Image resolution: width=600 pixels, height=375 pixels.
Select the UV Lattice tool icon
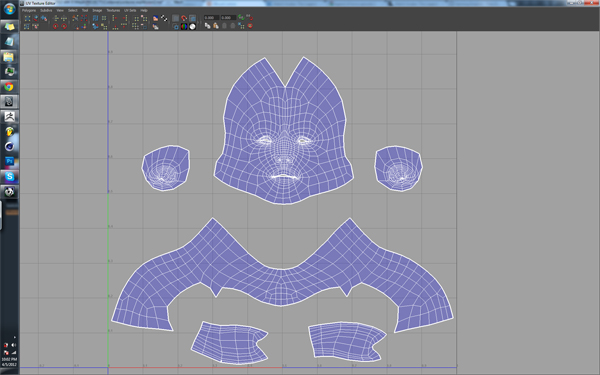28,18
